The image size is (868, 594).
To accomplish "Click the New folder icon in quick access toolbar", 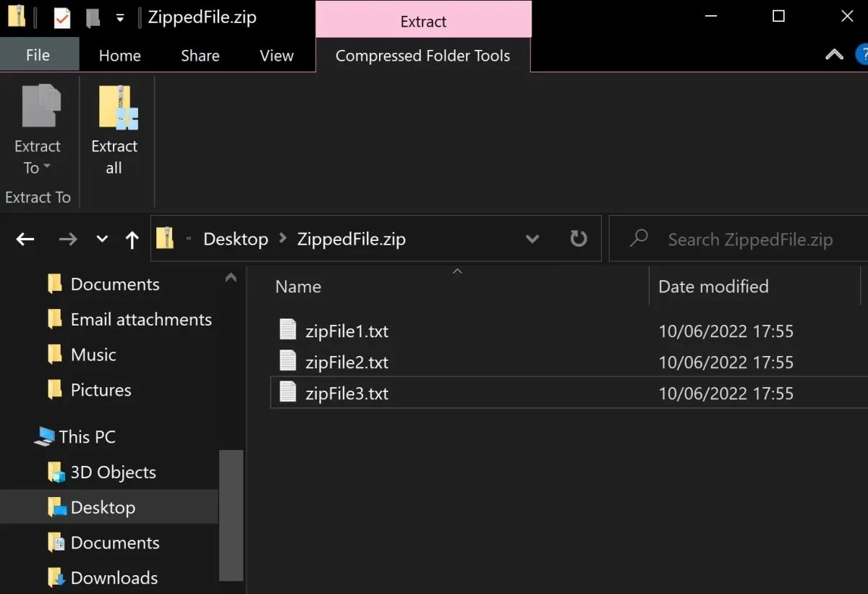I will (x=93, y=17).
